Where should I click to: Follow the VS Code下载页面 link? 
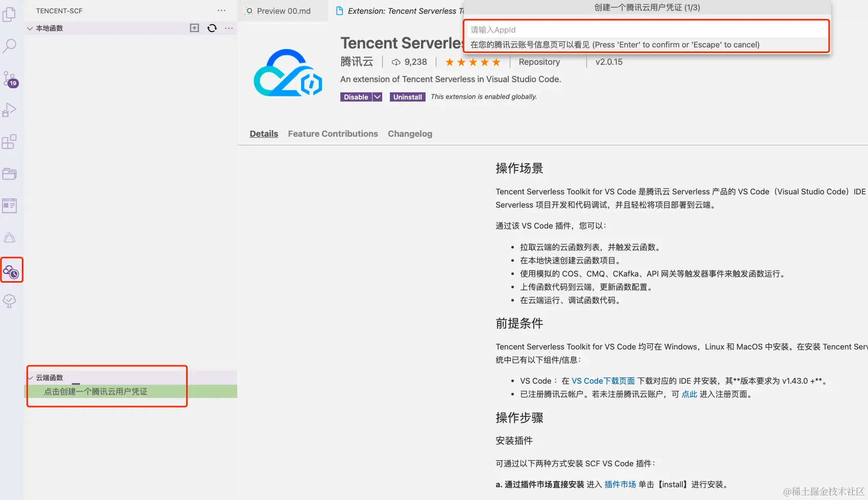[603, 381]
